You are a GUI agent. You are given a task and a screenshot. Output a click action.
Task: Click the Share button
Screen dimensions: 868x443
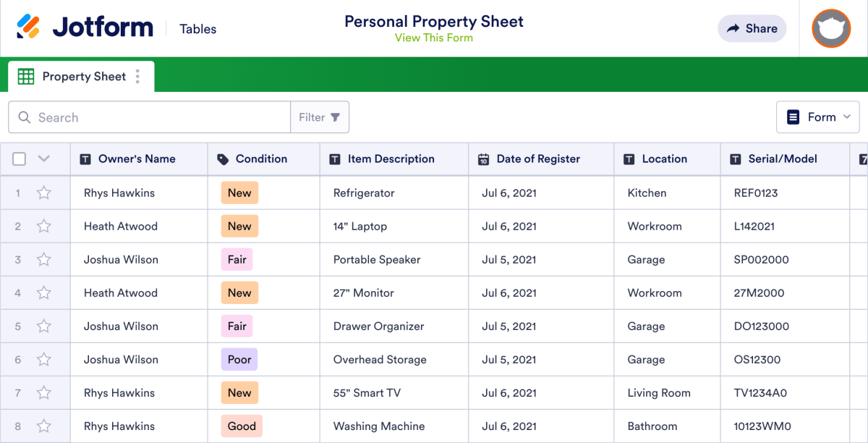(752, 28)
